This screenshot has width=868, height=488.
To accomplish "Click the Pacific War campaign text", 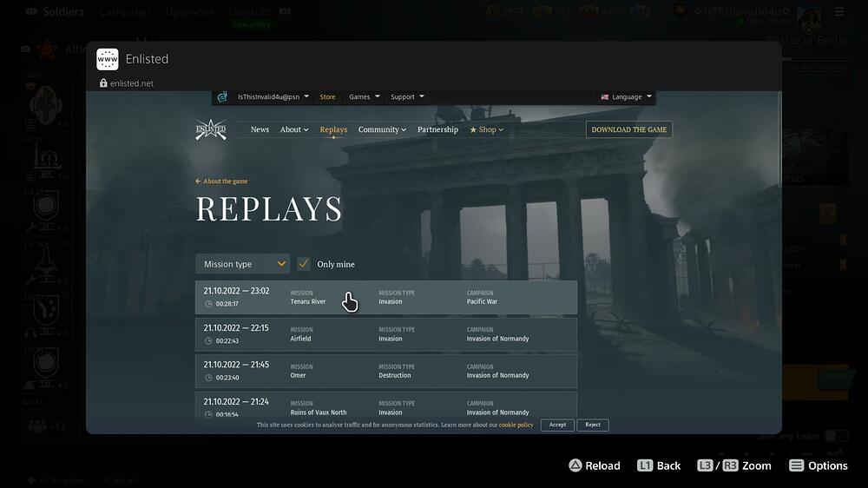I will click(x=482, y=302).
